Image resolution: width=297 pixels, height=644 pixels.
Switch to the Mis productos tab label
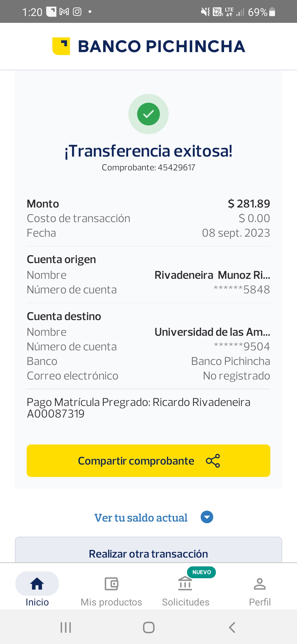111,602
